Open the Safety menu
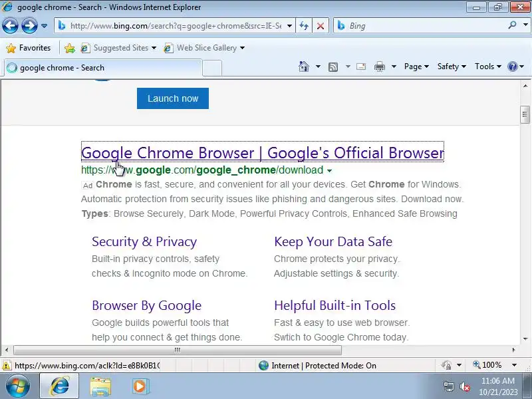The width and height of the screenshot is (532, 399). (452, 66)
